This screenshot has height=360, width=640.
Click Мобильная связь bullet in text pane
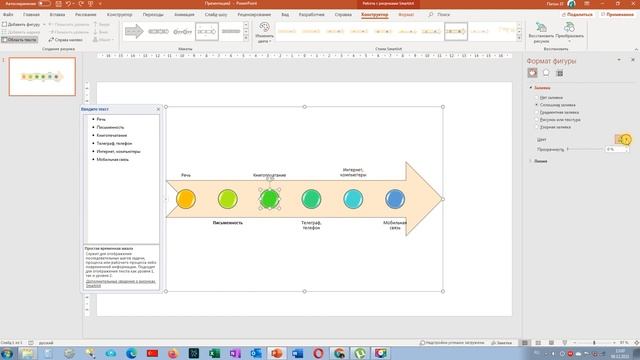click(x=113, y=160)
